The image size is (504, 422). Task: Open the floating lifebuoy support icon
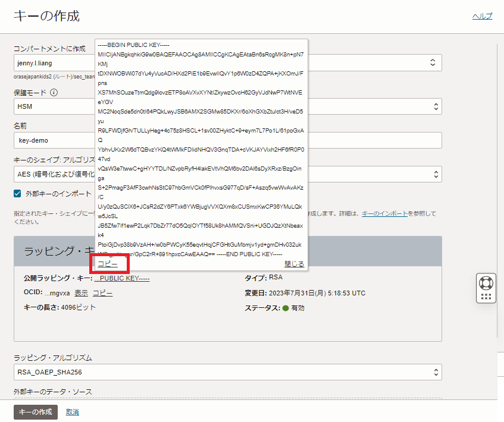(486, 282)
